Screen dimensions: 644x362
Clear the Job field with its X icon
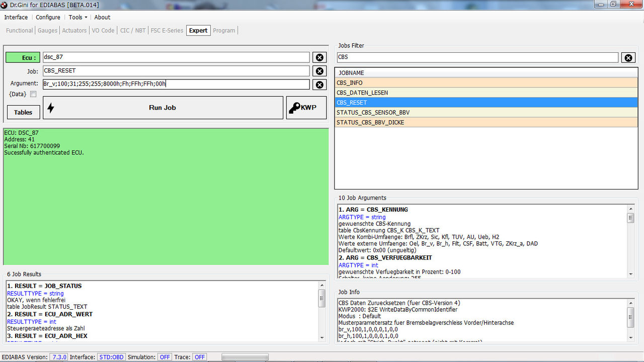(319, 71)
